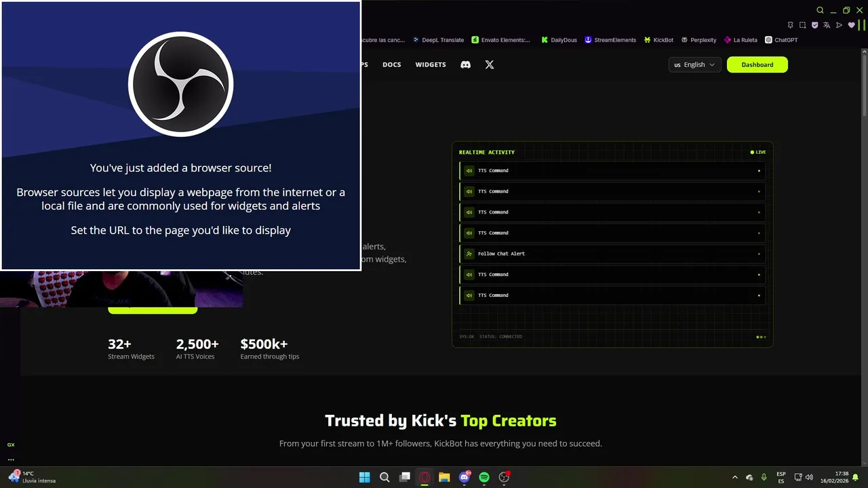
Task: Click the player play-arrow icon in the toolbar
Action: pos(839,25)
